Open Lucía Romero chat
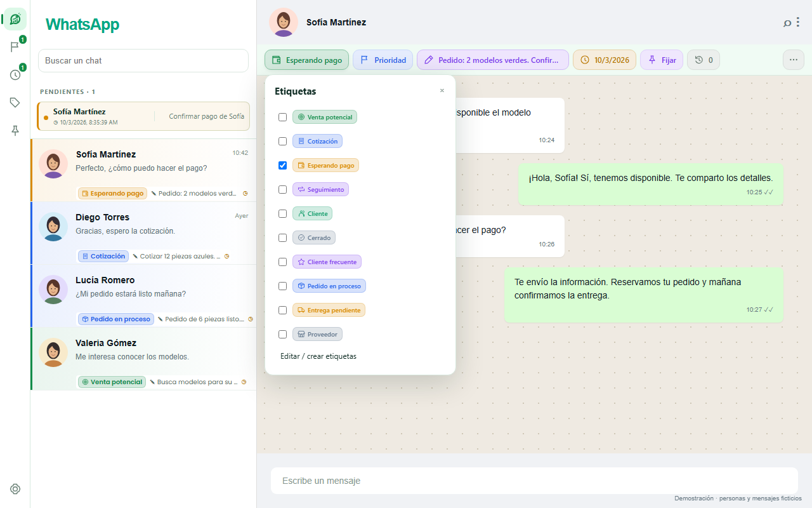 pos(143,296)
